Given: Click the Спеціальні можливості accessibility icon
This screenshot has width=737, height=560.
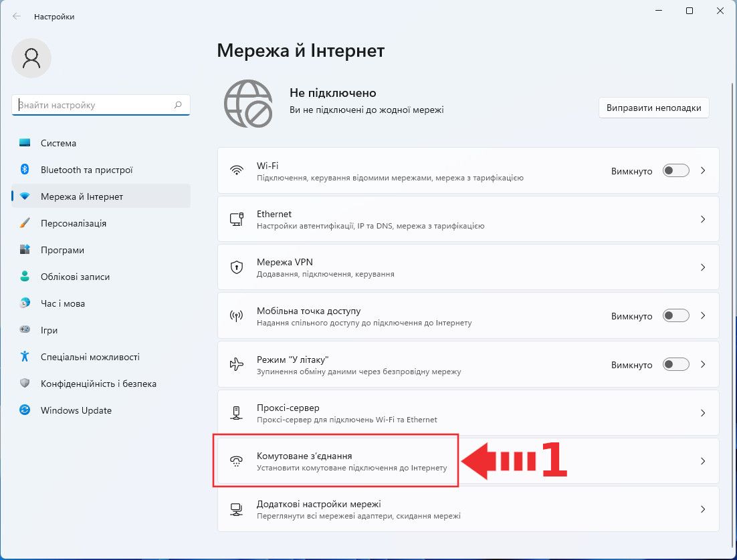Looking at the screenshot, I should click(x=25, y=357).
